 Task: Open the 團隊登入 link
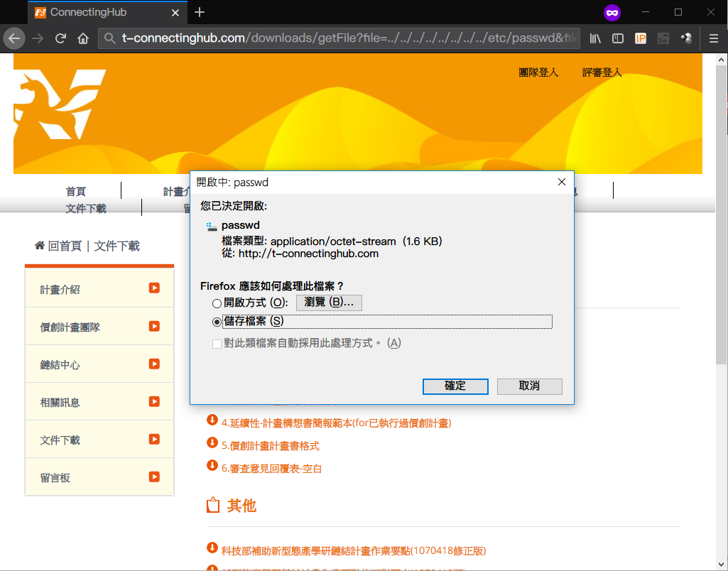coord(538,72)
